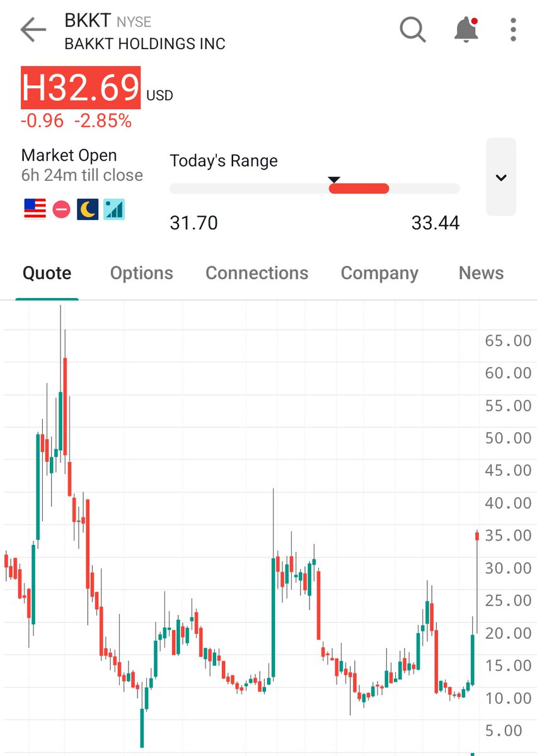Tap the latest candle at 35.00
This screenshot has height=756, width=537.
[x=477, y=536]
